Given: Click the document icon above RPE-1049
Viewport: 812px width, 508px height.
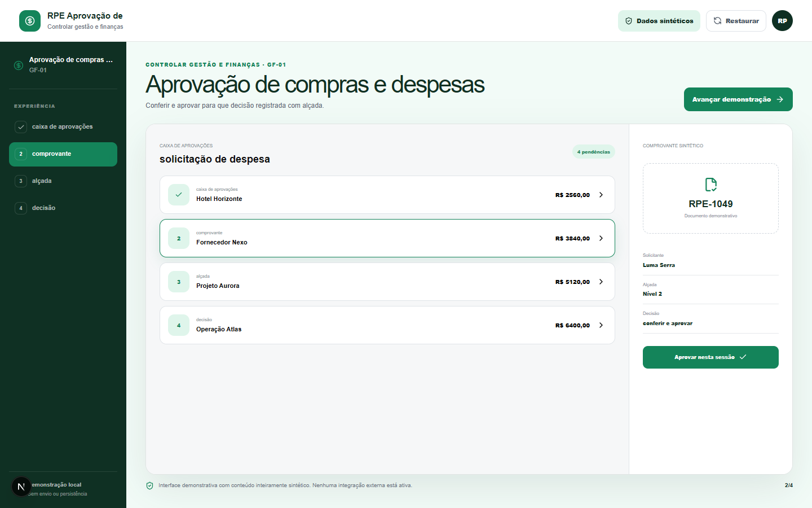Looking at the screenshot, I should [711, 185].
